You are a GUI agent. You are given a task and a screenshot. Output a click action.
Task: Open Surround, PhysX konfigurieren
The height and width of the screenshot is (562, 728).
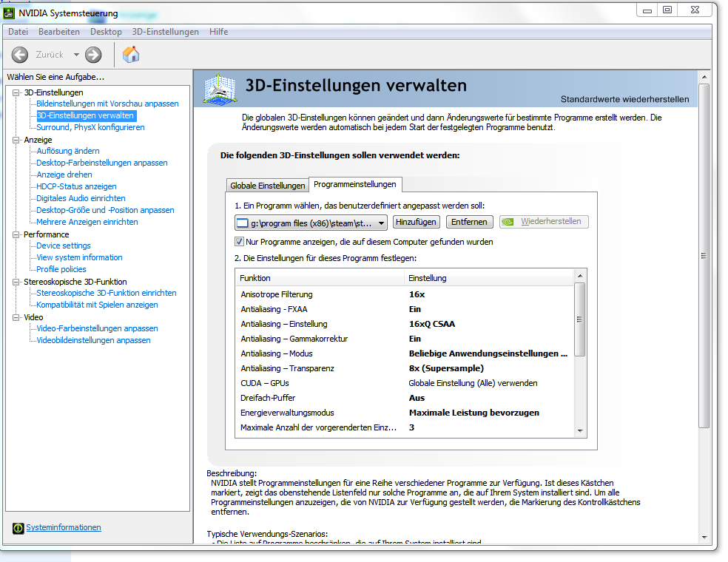click(90, 127)
